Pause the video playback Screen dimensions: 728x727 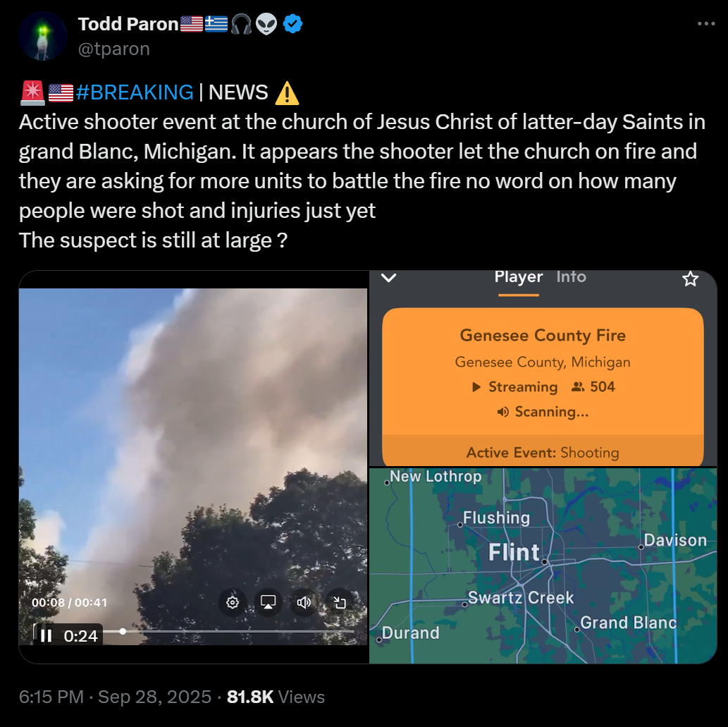point(46,635)
